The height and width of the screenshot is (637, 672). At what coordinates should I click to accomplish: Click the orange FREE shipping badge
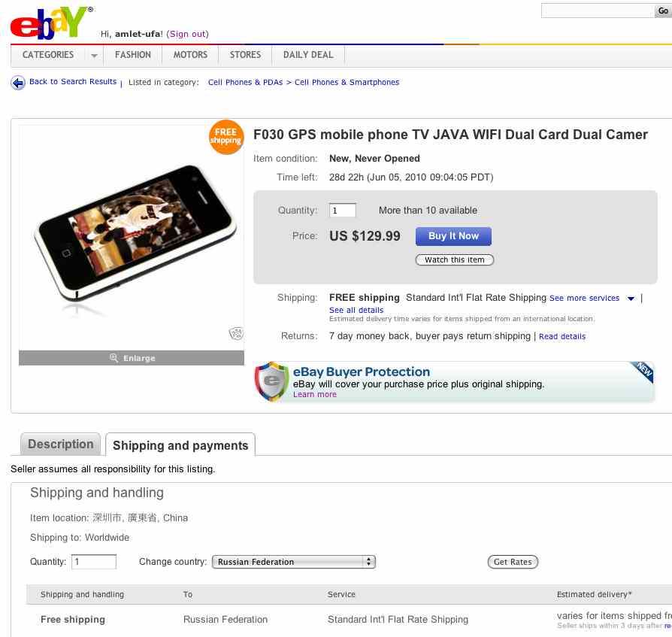click(226, 137)
